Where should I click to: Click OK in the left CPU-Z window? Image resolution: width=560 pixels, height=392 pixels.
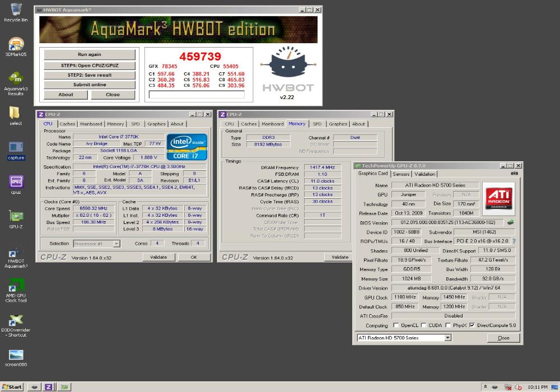(x=194, y=257)
